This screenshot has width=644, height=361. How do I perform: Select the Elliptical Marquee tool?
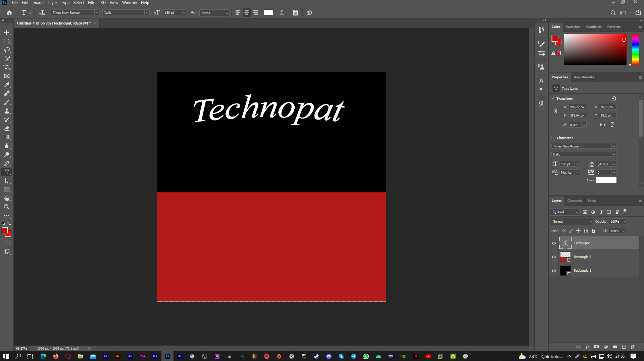pyautogui.click(x=7, y=41)
